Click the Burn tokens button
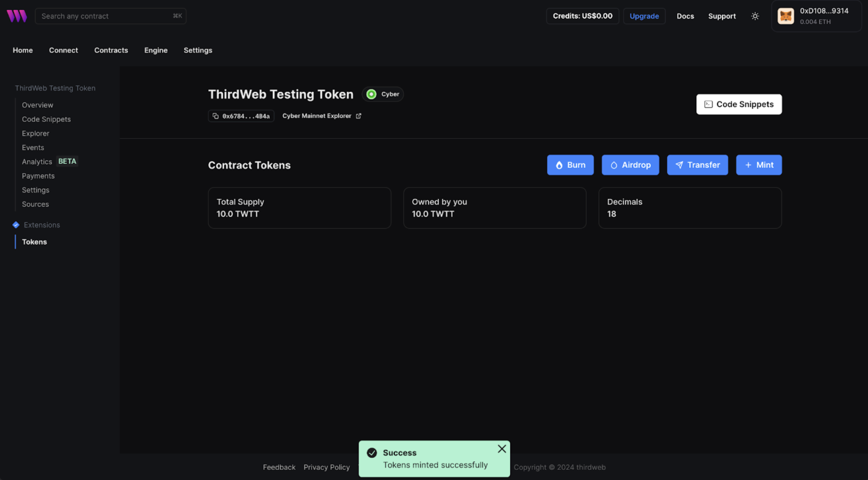Image resolution: width=868 pixels, height=480 pixels. coord(570,165)
